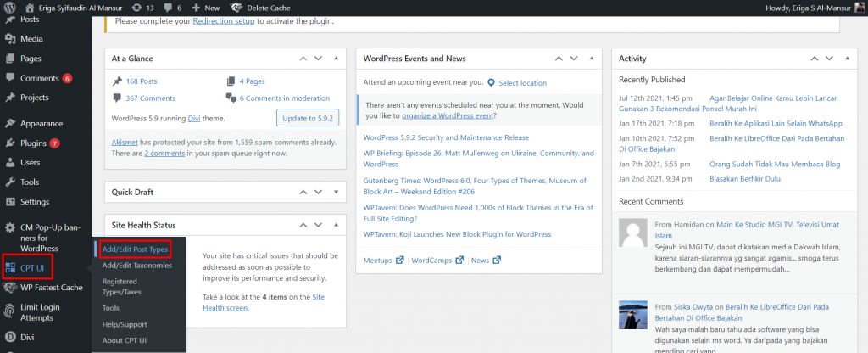Move WordPress Events and News down
The image size is (868, 353).
point(574,59)
